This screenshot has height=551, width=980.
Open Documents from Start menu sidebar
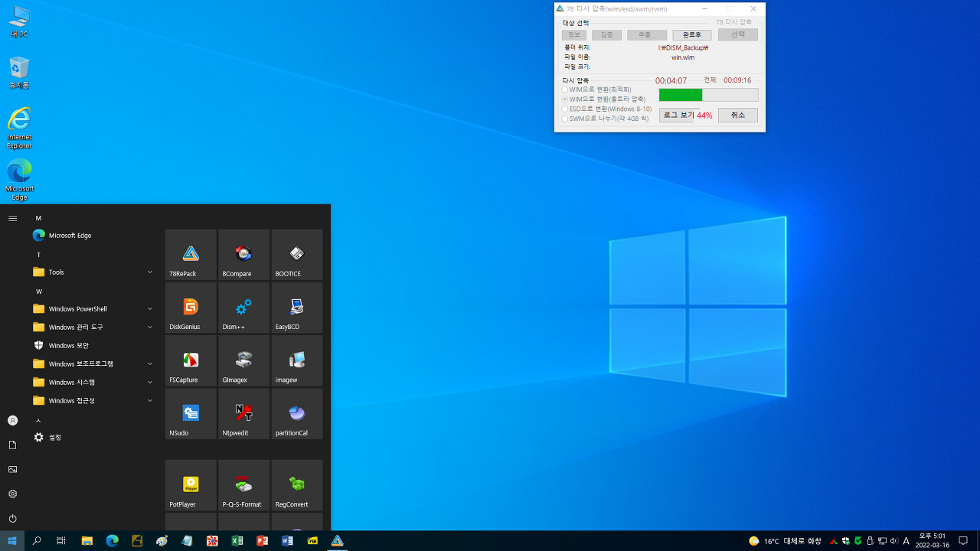coord(12,445)
